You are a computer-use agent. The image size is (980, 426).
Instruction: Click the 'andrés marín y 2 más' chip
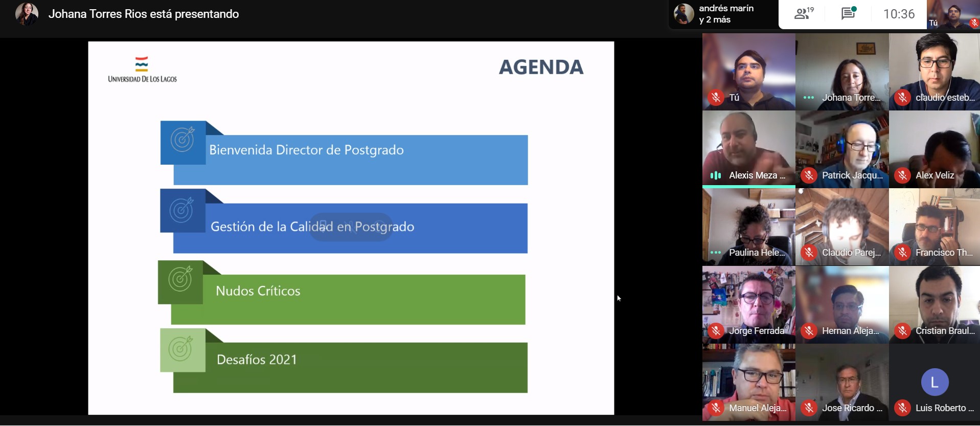723,14
